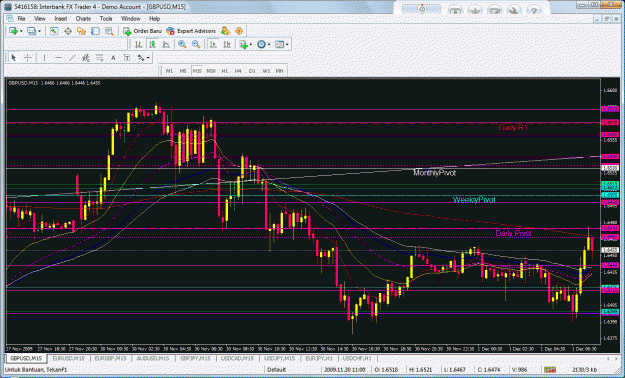The height and width of the screenshot is (378, 625).
Task: Toggle chart shift from right border
Action: (227, 45)
